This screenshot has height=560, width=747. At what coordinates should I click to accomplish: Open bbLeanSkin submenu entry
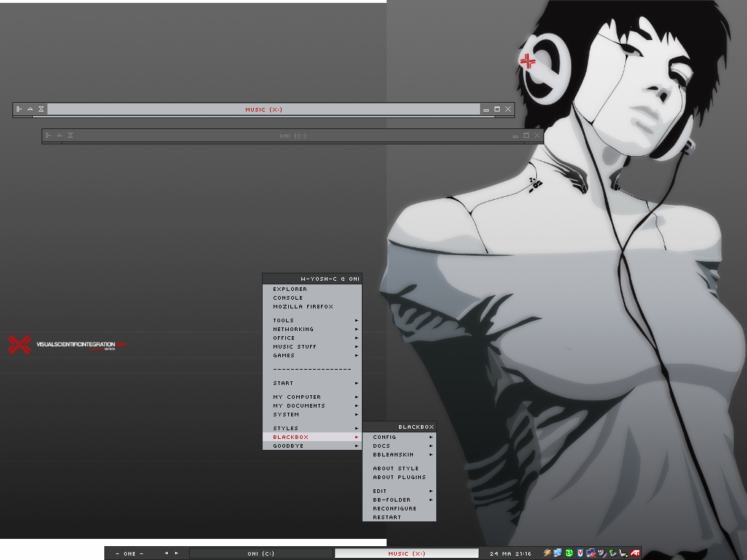(399, 455)
